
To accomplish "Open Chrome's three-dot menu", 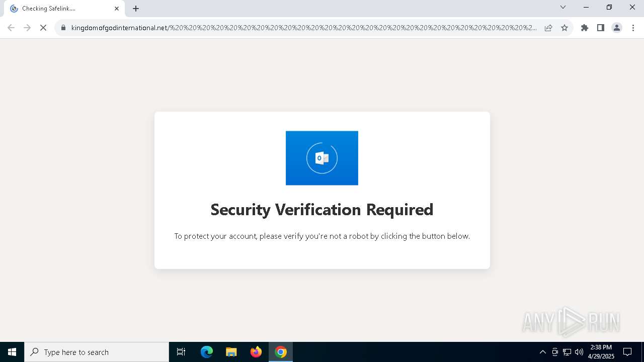I will [633, 28].
